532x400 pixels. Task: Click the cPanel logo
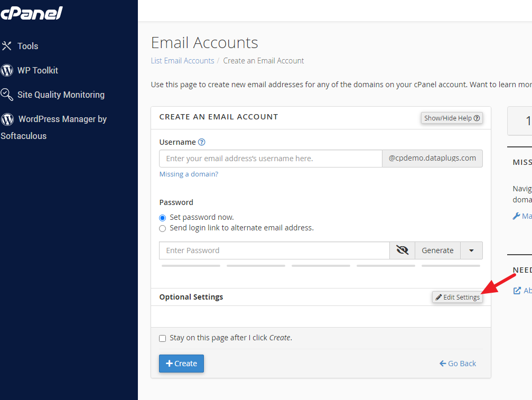32,14
